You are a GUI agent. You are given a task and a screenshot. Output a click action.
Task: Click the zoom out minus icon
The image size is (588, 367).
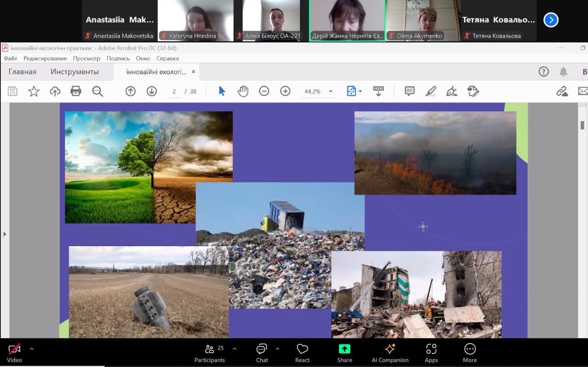pyautogui.click(x=264, y=91)
